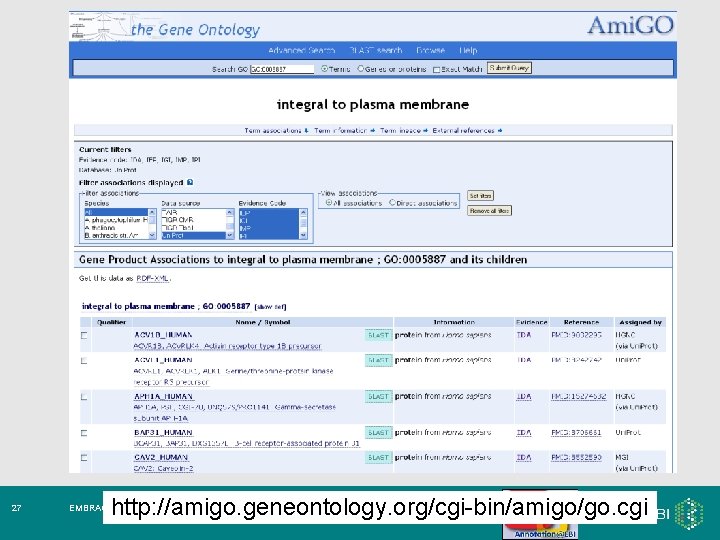The image size is (720, 540).
Task: Jump to External references section
Action: coord(467,131)
